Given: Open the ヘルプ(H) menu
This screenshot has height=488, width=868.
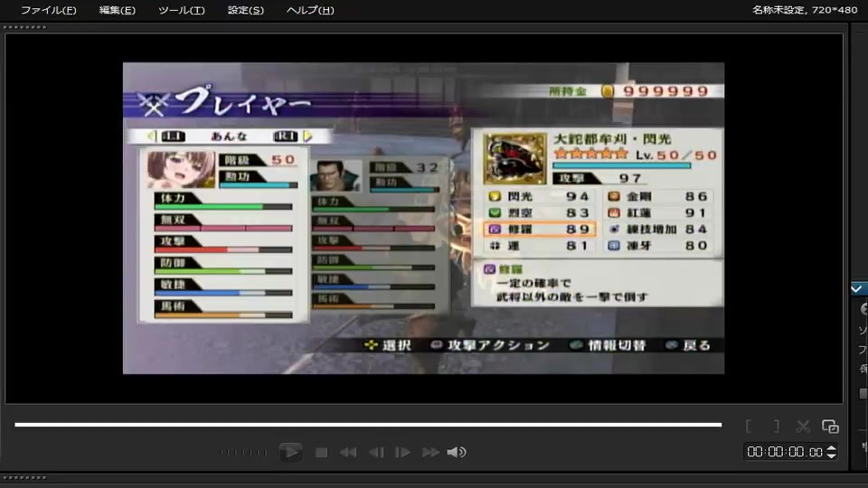Looking at the screenshot, I should [310, 10].
